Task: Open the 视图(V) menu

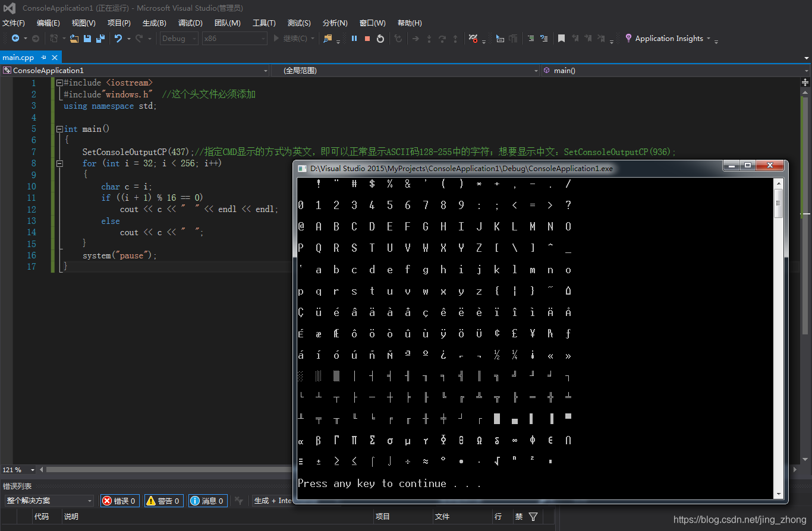Action: click(83, 23)
